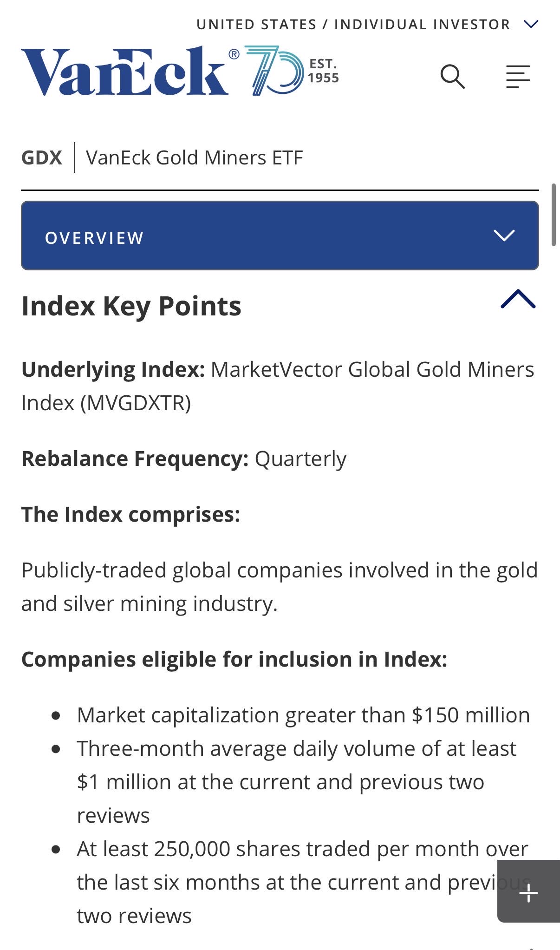Click the Market capitalization bullet item
Image resolution: width=560 pixels, height=950 pixels.
point(303,715)
